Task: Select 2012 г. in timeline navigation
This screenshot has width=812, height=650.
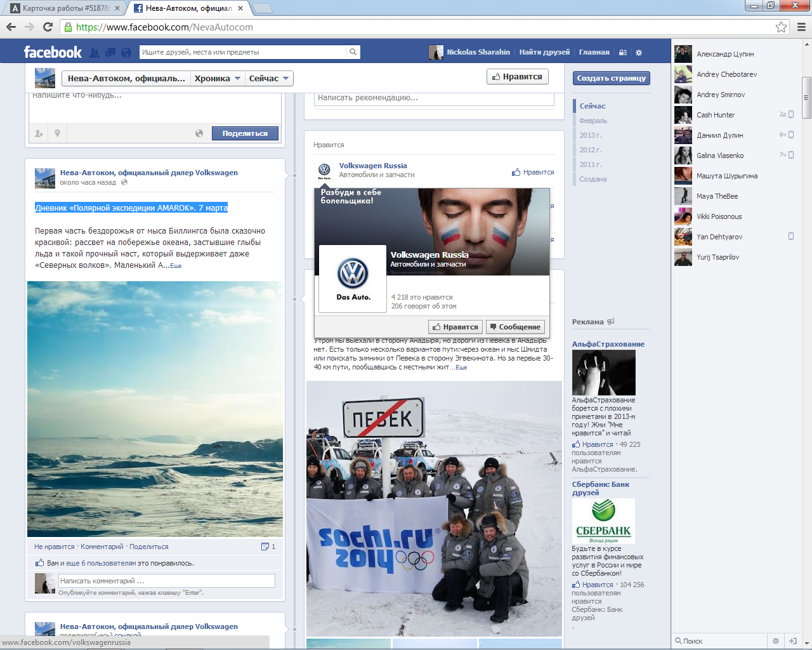Action: [x=591, y=150]
